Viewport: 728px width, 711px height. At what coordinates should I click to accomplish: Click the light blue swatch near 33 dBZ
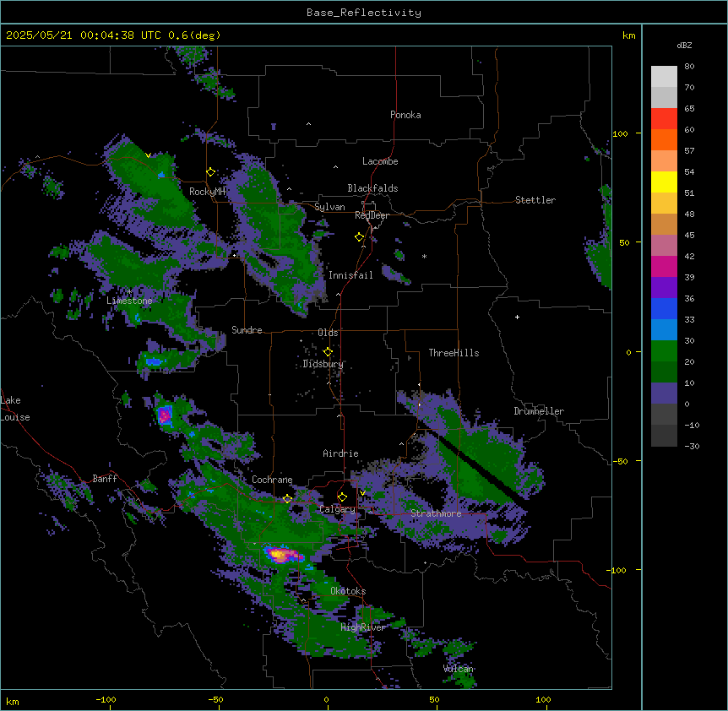664,330
